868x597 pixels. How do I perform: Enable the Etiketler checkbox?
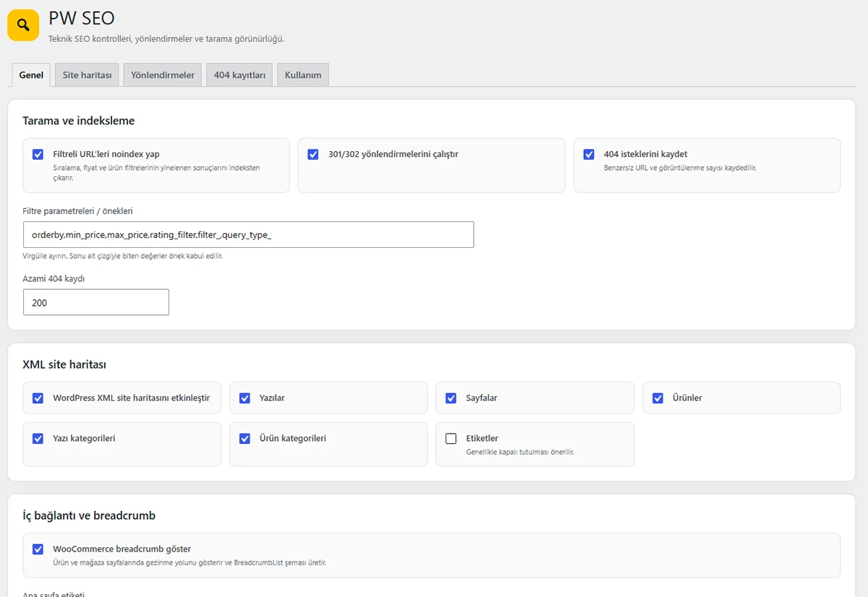451,439
